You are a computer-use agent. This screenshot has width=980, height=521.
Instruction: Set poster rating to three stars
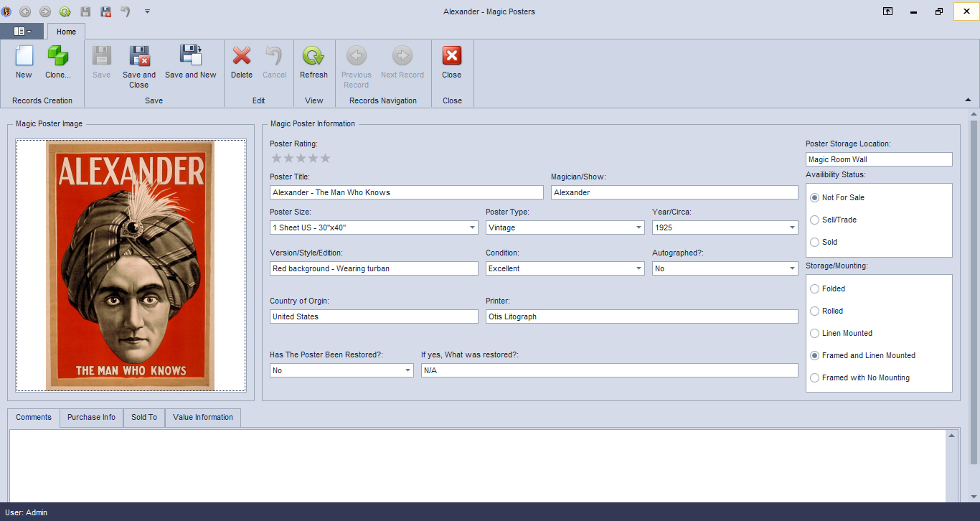[x=301, y=158]
